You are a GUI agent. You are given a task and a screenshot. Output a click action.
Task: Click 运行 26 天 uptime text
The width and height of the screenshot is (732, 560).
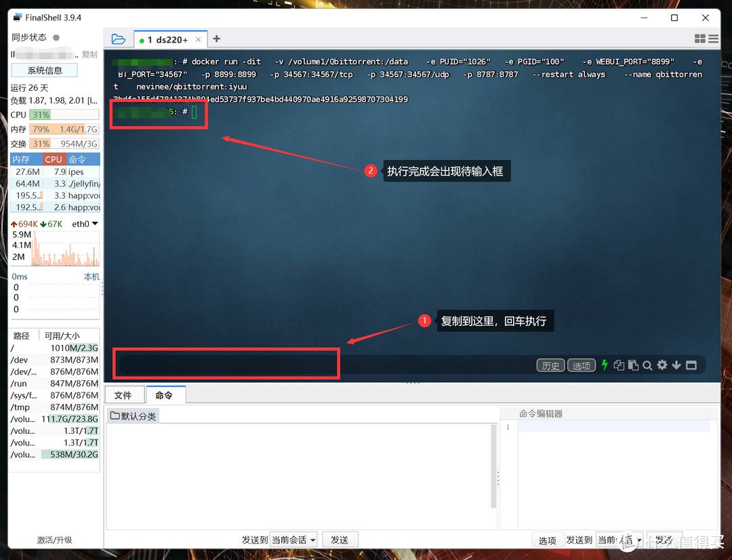(x=29, y=88)
